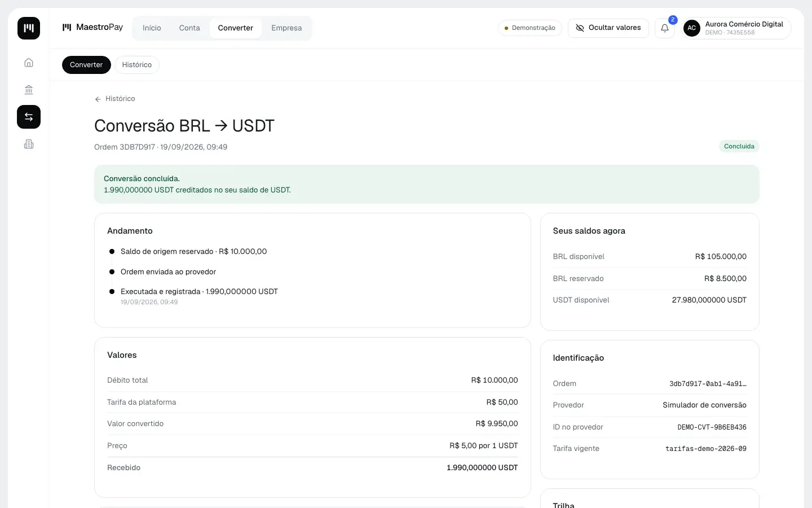Open Aurora Comércio Digital account menu
This screenshot has height=508, width=812.
pos(737,28)
